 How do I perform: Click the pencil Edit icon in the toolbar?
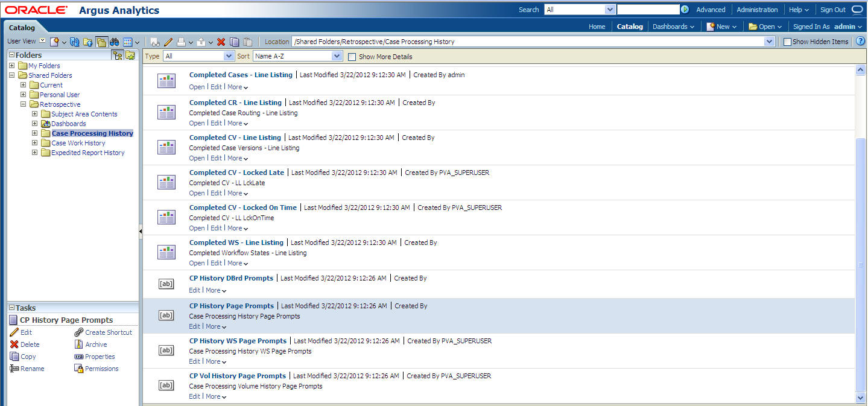point(168,42)
